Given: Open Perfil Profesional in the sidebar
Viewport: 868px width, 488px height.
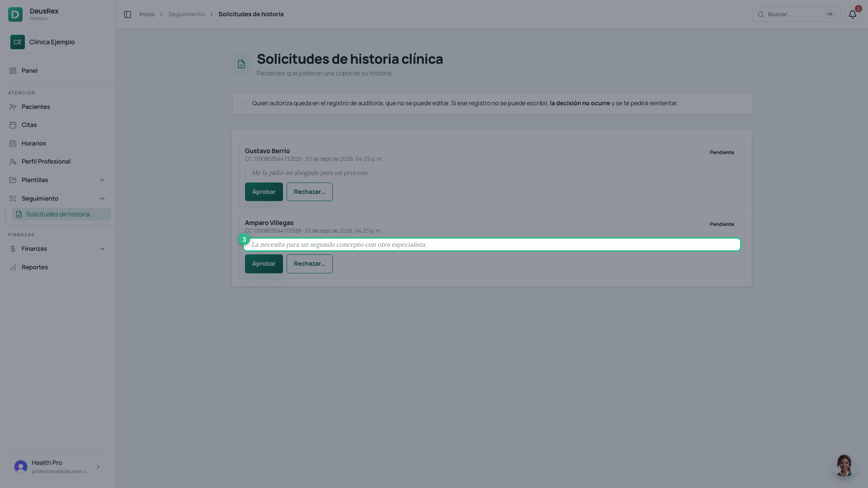Looking at the screenshot, I should (57, 162).
